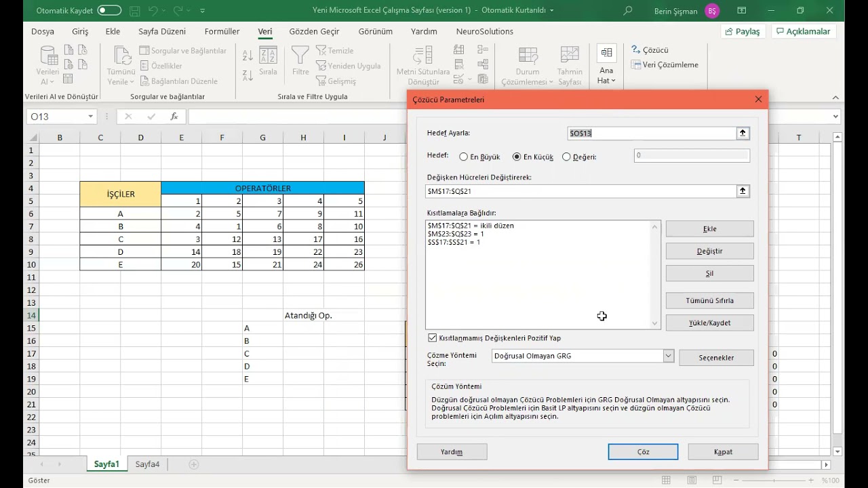Click the Seçenekler options button

click(x=716, y=358)
